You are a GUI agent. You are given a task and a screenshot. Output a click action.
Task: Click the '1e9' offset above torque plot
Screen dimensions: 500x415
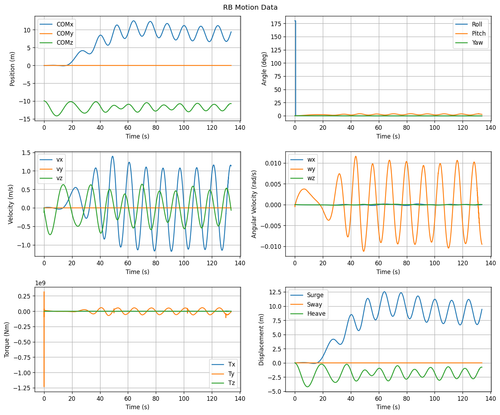[40, 283]
